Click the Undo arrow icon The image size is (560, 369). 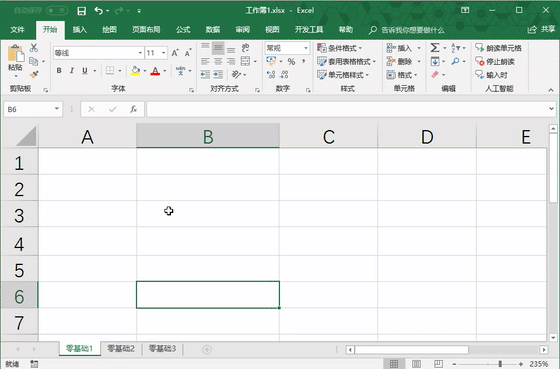99,11
